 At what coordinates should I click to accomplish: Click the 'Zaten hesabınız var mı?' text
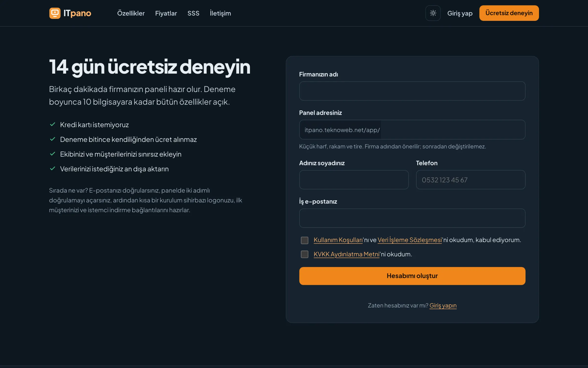point(398,305)
